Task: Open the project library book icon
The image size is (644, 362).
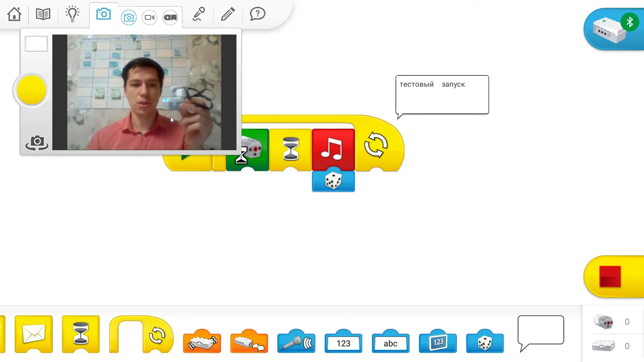Action: click(x=43, y=14)
